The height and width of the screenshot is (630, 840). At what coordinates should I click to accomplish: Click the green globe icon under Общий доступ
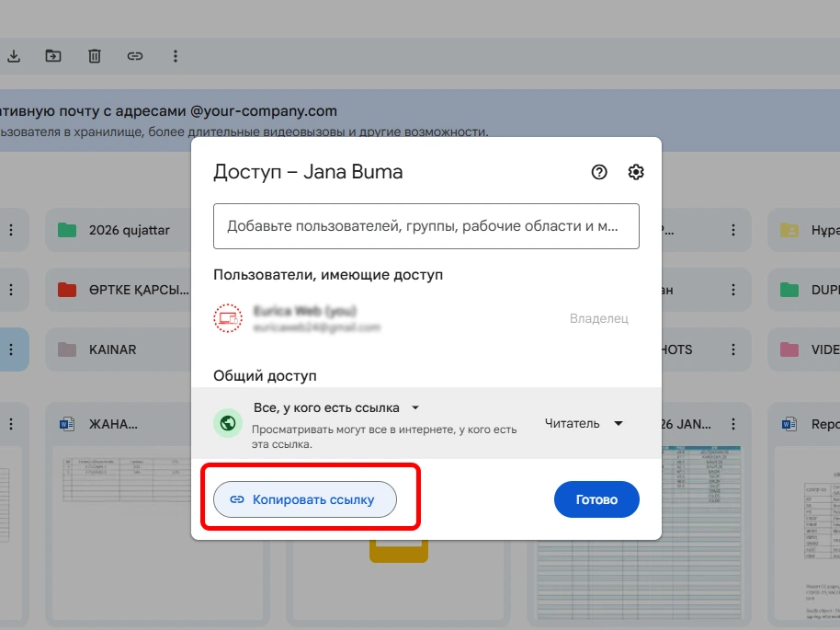(228, 423)
